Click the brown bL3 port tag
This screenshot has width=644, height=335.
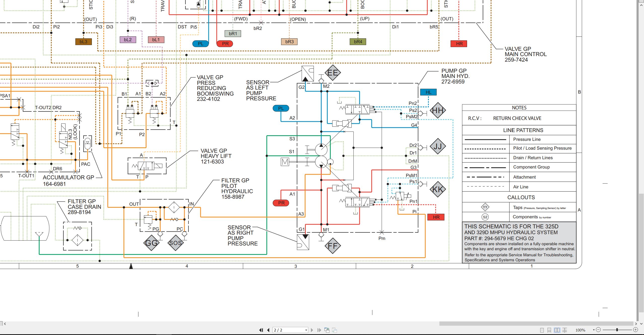pos(84,42)
